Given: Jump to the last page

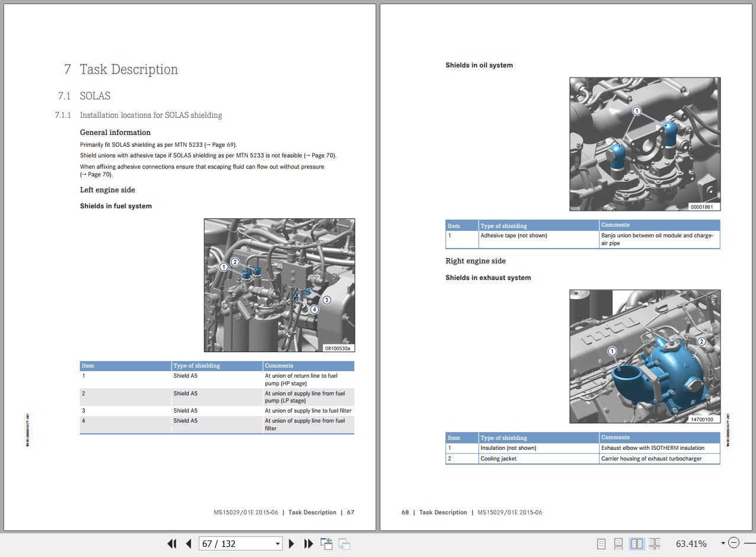Looking at the screenshot, I should [308, 543].
